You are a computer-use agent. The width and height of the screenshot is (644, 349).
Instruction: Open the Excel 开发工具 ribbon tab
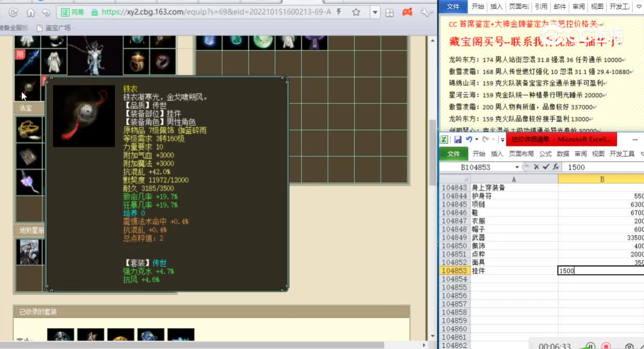[622, 154]
